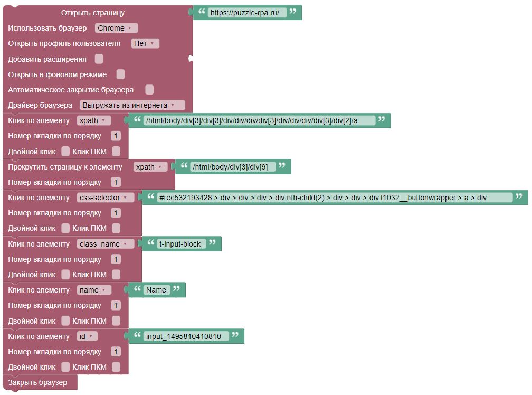Open the xpath dropdown in Прокрутить страницу к элементу
Viewport: 532px width, 395px height.
tap(150, 167)
